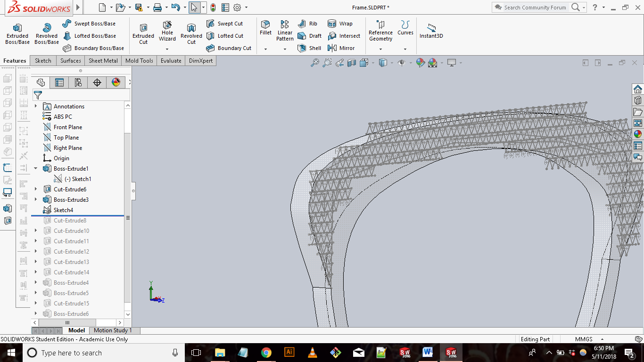Click the Wrap tool

coord(340,24)
